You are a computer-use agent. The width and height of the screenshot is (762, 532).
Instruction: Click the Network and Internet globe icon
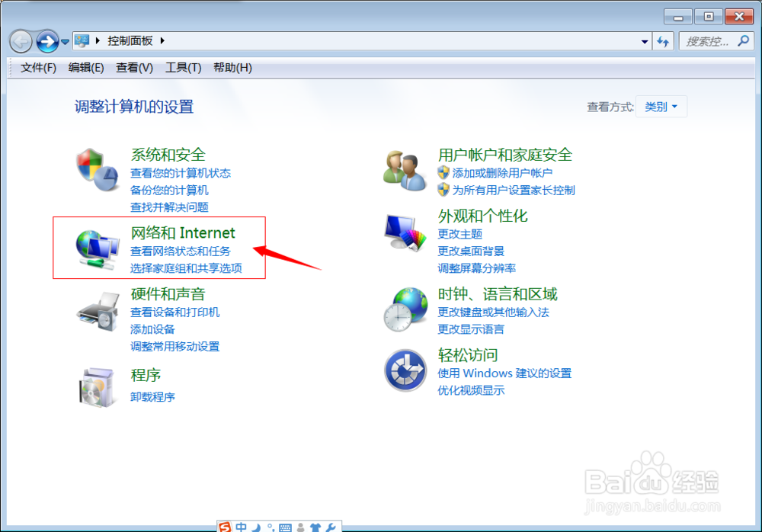coord(98,248)
